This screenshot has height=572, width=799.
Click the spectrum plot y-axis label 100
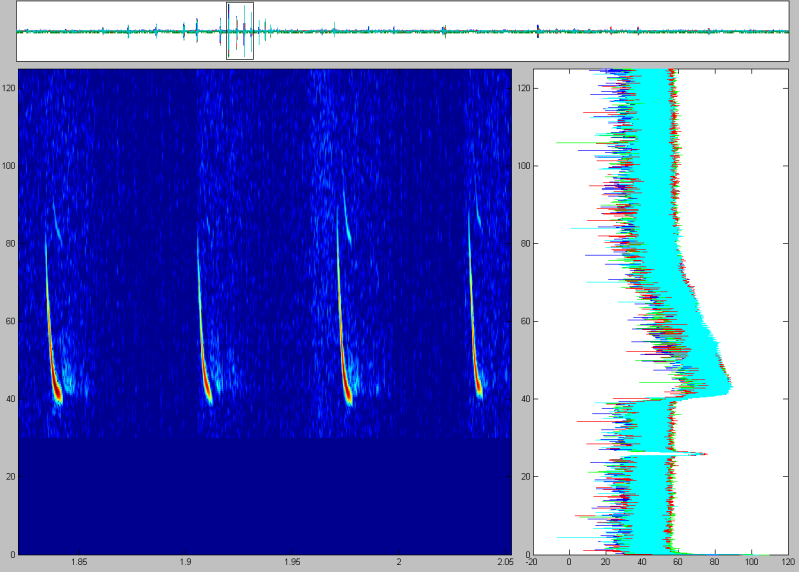(525, 166)
